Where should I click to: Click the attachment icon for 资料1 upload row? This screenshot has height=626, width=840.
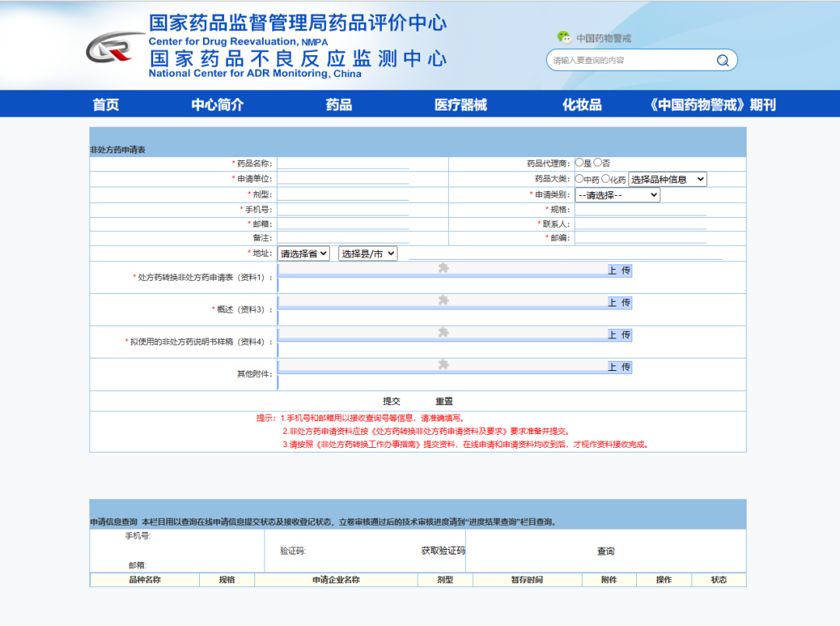443,268
